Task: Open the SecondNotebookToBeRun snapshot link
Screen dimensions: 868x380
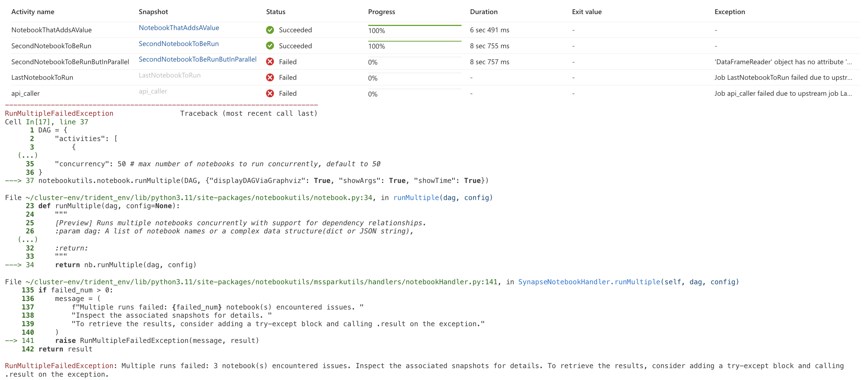Action: (178, 44)
